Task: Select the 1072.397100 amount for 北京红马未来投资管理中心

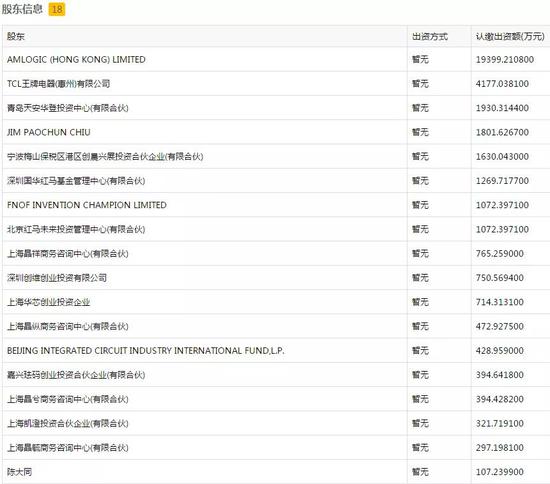Action: coord(502,229)
